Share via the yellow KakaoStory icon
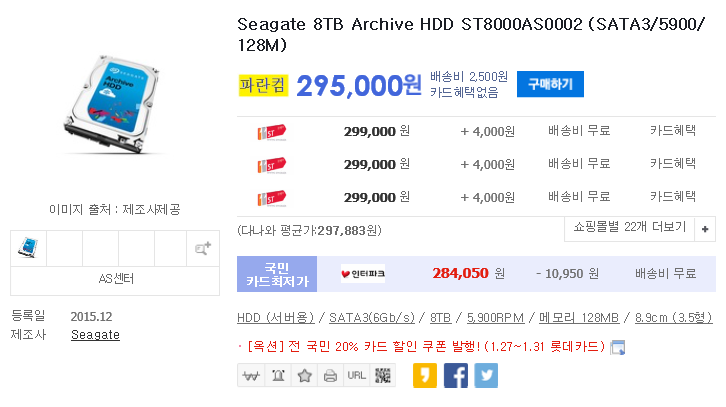The height and width of the screenshot is (407, 726). pos(425,376)
